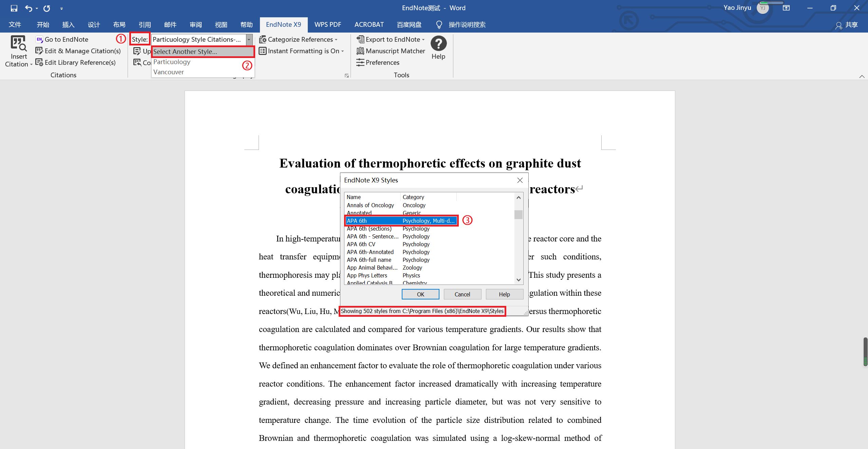Click OK in Styles dialog

pyautogui.click(x=420, y=294)
